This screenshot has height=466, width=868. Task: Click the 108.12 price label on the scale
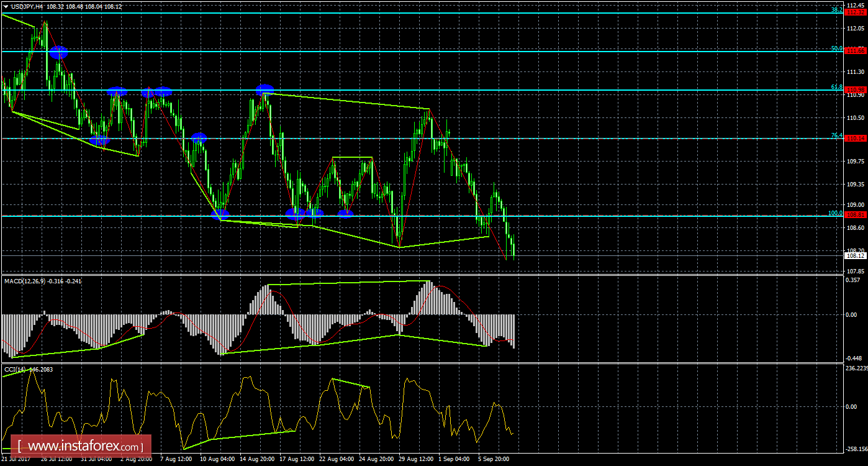[x=855, y=254]
